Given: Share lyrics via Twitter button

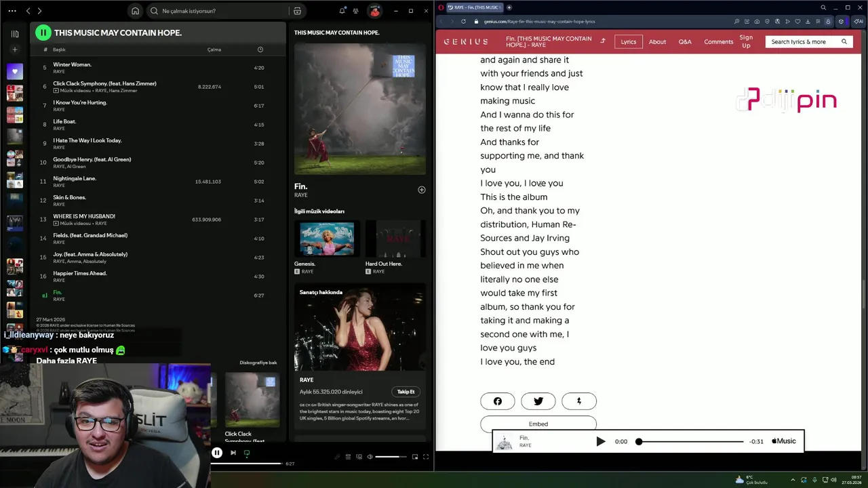Looking at the screenshot, I should pyautogui.click(x=538, y=401).
